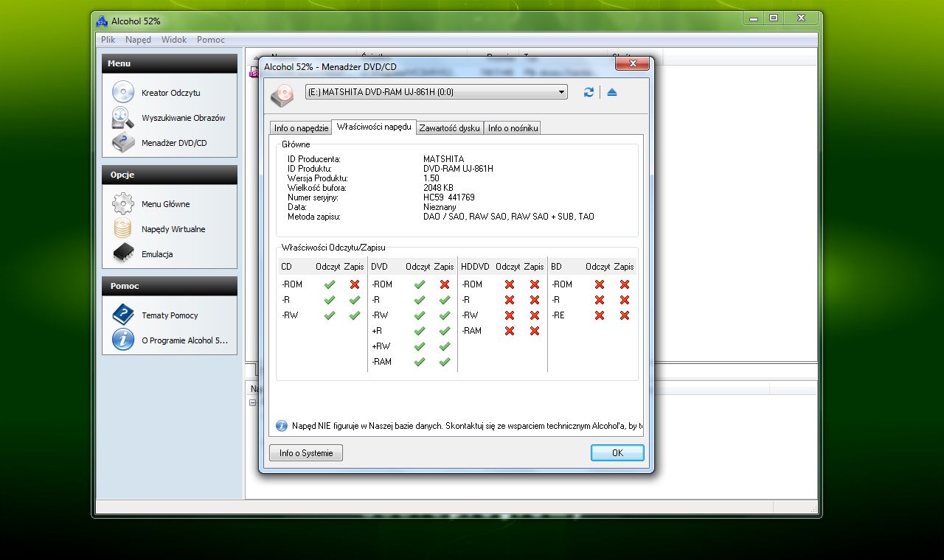Click the Opcje section header
The image size is (944, 560).
(170, 175)
